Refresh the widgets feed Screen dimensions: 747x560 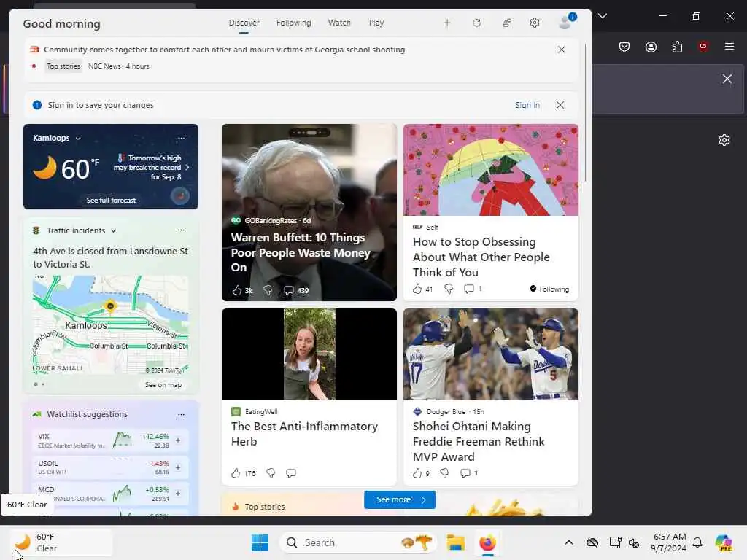click(476, 23)
